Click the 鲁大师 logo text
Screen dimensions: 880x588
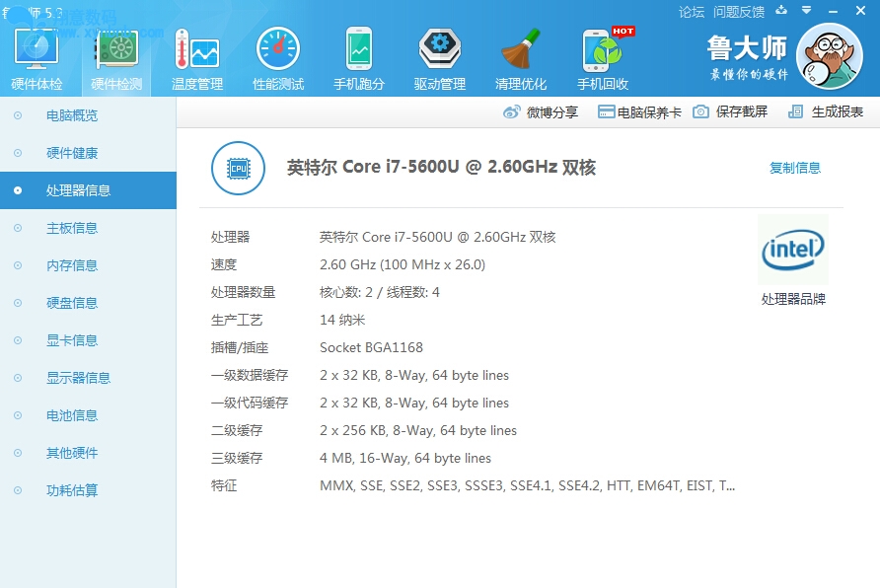(x=747, y=47)
